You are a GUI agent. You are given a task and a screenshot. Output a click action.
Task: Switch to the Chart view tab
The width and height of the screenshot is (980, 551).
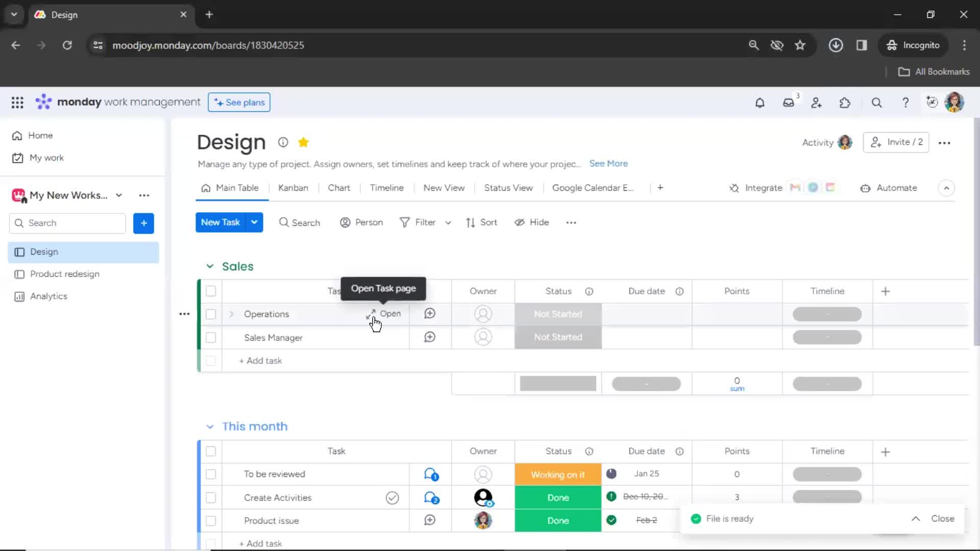[x=339, y=188]
